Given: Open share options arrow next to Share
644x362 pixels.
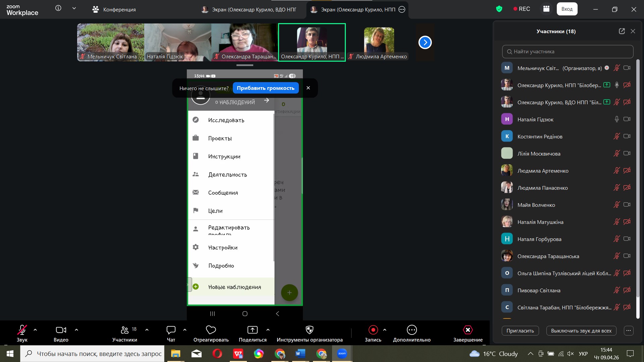Looking at the screenshot, I should (268, 330).
